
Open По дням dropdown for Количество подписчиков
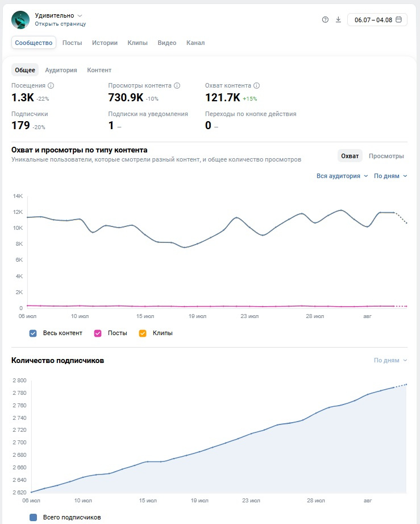pyautogui.click(x=390, y=360)
